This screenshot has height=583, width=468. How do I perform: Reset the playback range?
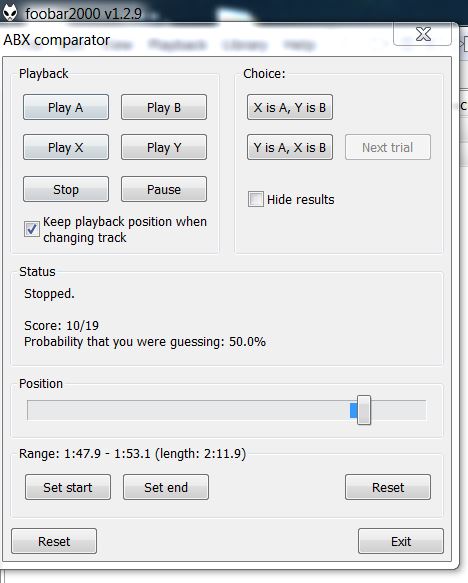(388, 487)
